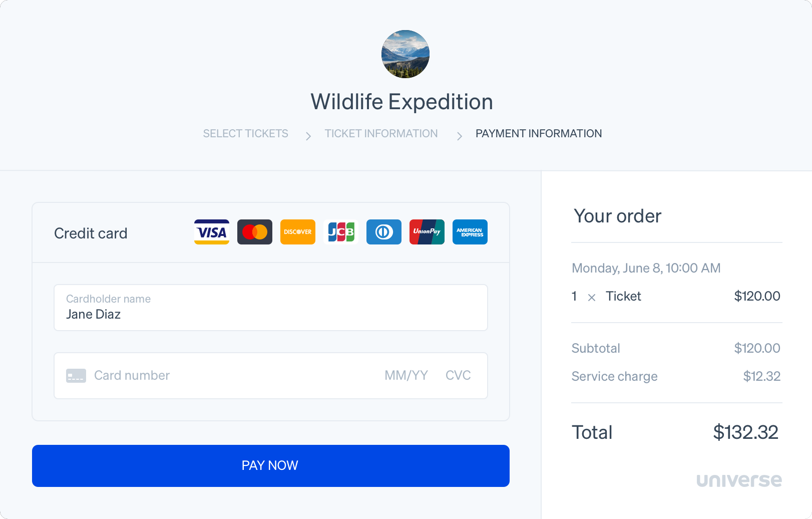Click the gray card icon in number field
Viewport: 812px width, 519px height.
click(76, 376)
